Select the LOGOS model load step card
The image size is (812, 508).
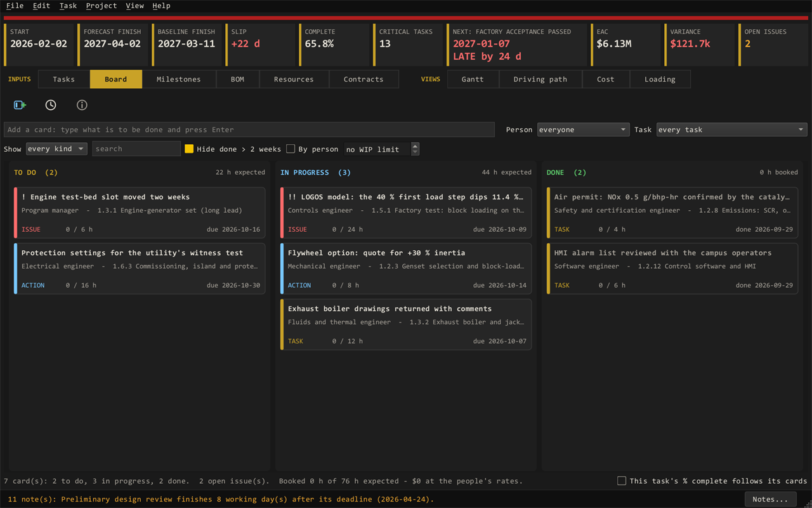click(x=406, y=213)
